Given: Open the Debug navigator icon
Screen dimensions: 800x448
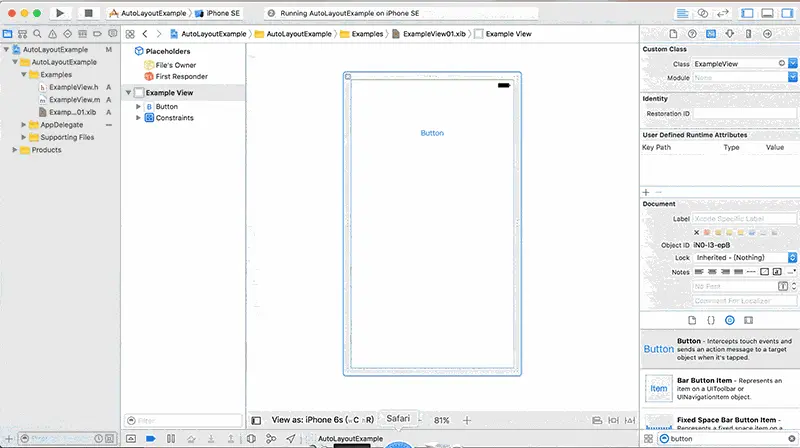Looking at the screenshot, I should click(x=82, y=34).
